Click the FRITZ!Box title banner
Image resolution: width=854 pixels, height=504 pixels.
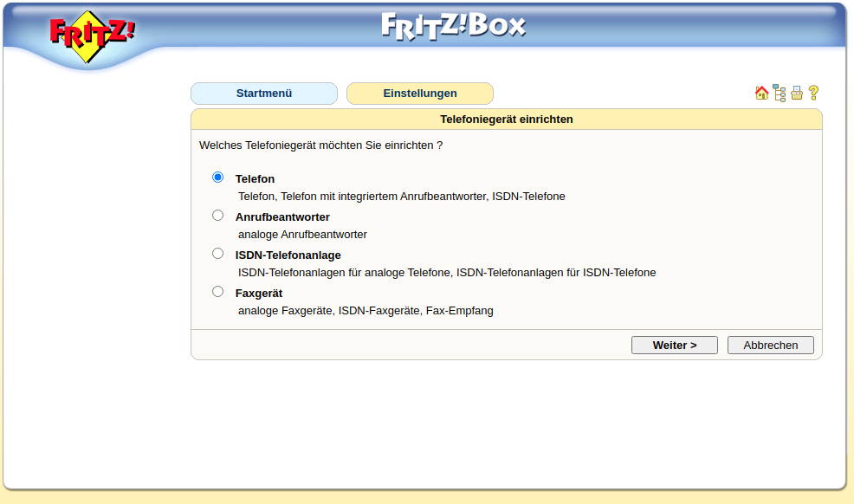tap(454, 26)
